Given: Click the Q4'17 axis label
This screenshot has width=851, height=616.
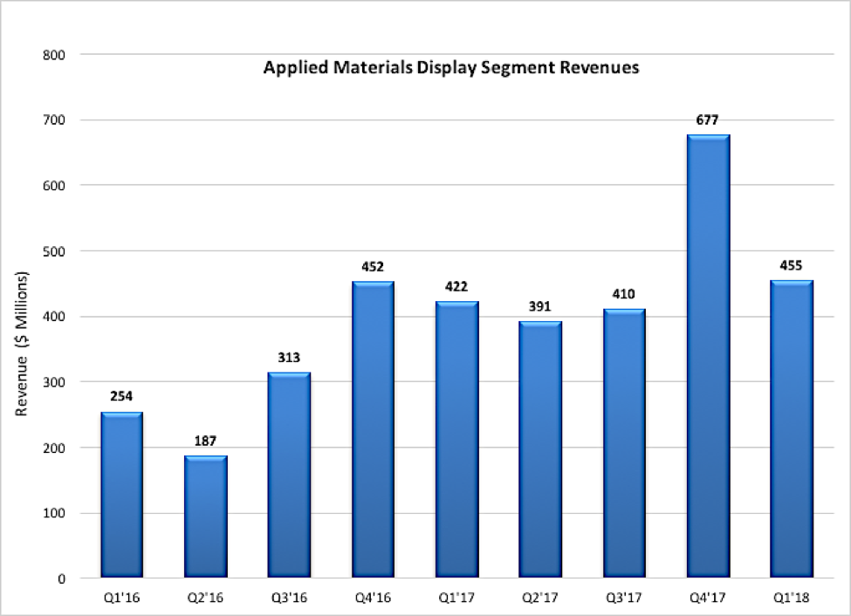Looking at the screenshot, I should point(708,598).
